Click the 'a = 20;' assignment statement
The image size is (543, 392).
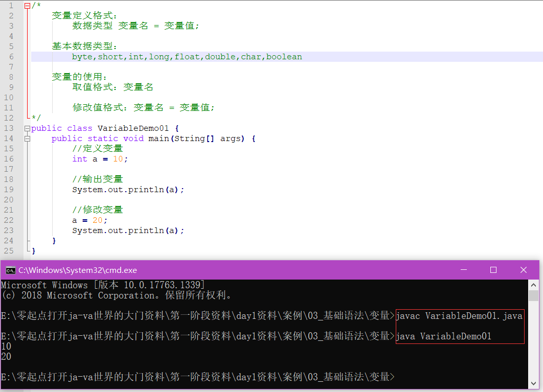88,220
